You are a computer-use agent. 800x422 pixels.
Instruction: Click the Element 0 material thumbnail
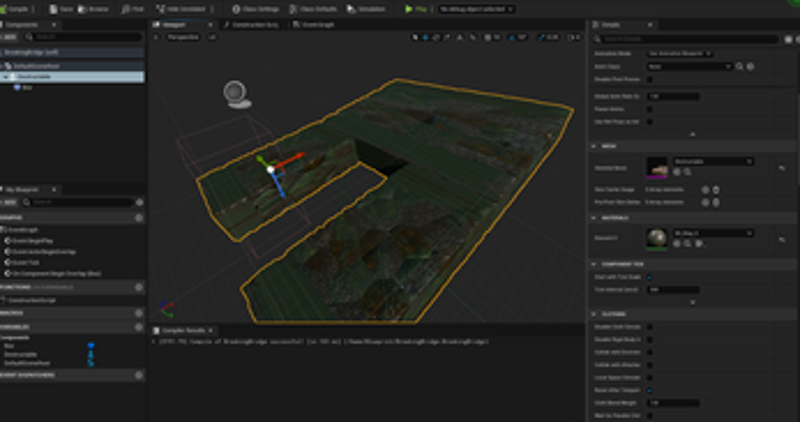657,237
